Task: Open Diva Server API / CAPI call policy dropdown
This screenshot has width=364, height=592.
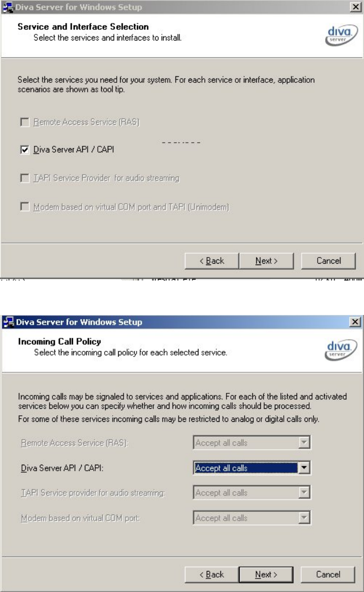Action: coord(304,468)
